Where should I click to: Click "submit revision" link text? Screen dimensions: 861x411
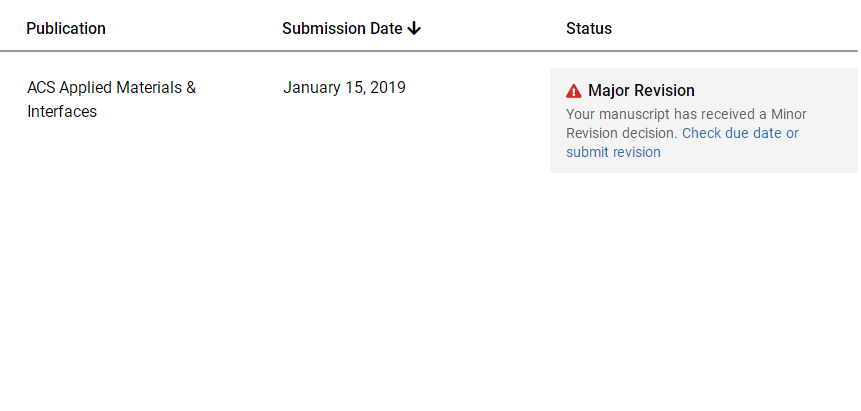point(613,152)
